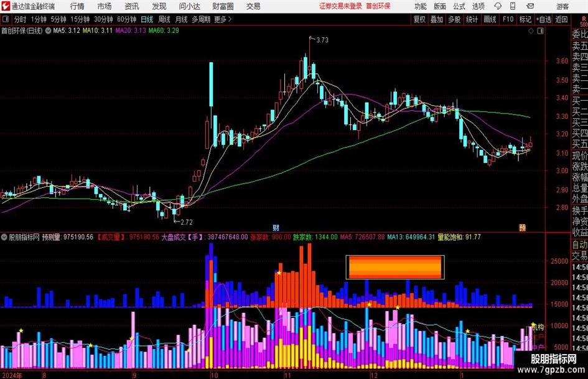588x379 pixels.
Task: Click the 复权 toolbar button
Action: click(419, 19)
